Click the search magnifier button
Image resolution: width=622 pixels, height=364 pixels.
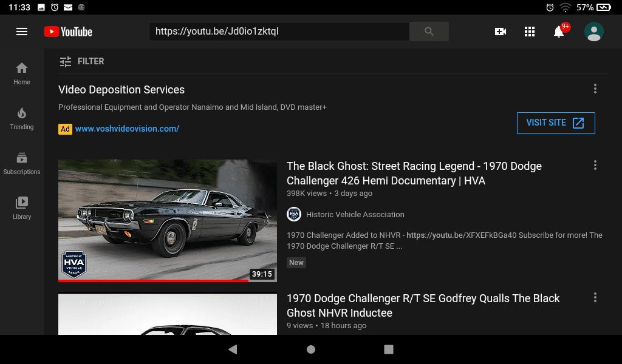pos(429,32)
